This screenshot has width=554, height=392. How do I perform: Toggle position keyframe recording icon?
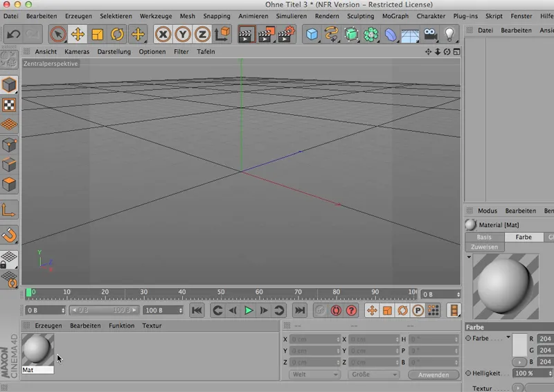coord(372,310)
